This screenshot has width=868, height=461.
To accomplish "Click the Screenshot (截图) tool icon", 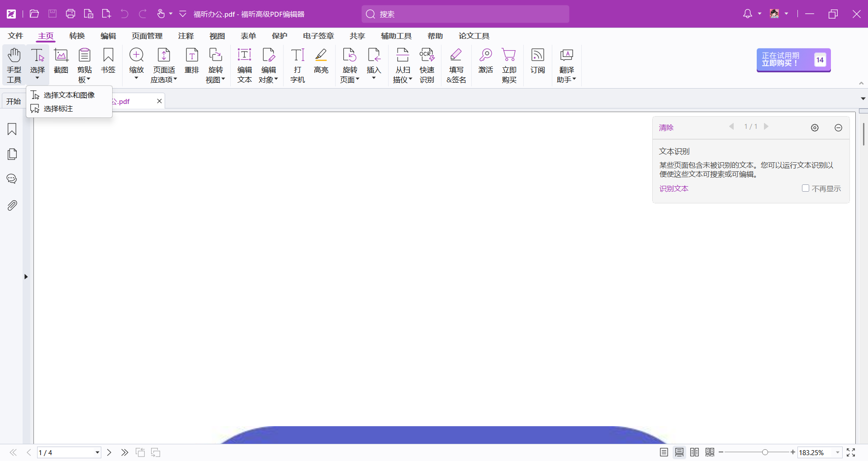I will coord(61,61).
